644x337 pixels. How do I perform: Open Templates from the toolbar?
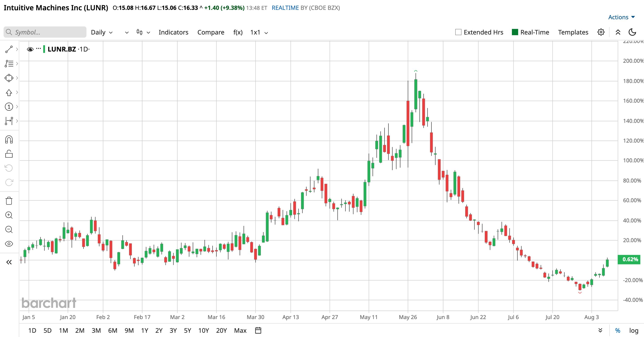573,32
